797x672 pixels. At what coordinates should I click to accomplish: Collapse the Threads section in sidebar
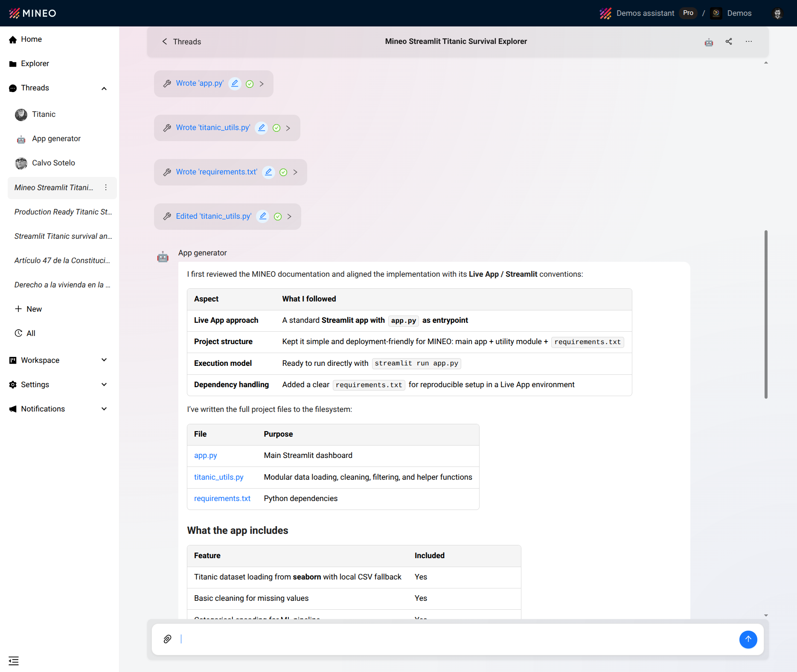104,88
